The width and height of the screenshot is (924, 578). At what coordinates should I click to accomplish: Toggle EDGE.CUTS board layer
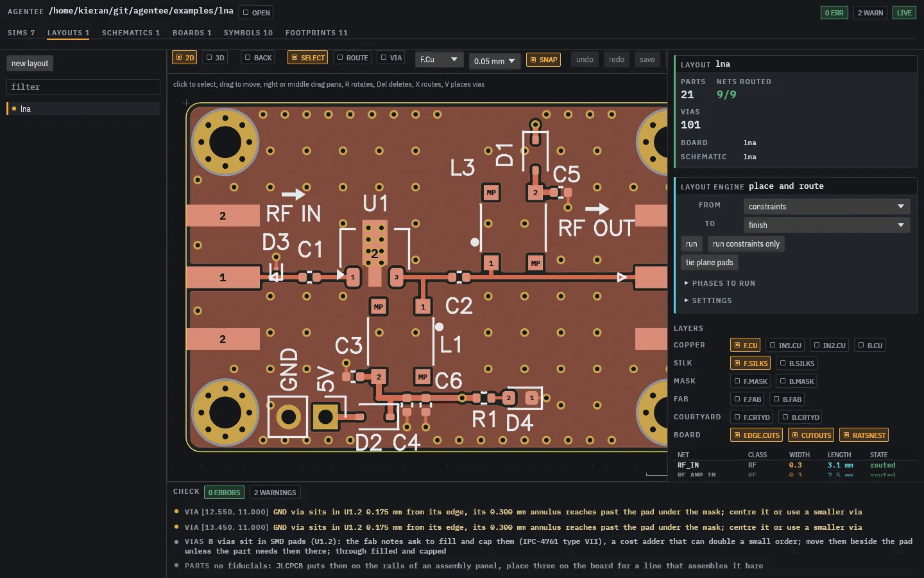tap(757, 435)
